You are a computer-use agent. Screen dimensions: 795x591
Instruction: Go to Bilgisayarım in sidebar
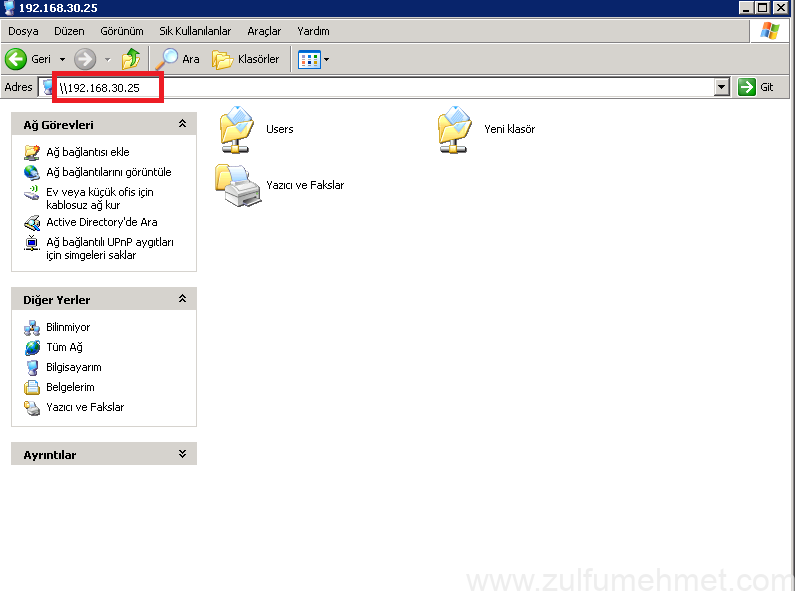point(73,367)
